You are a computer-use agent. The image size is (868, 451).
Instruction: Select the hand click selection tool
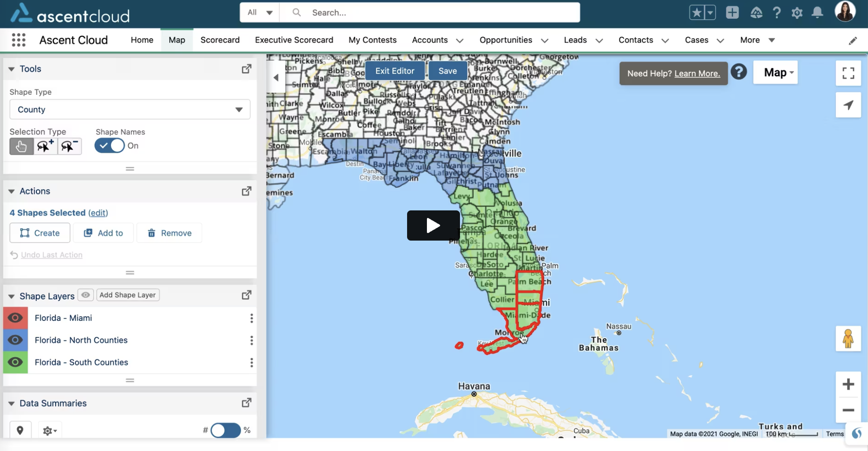(x=21, y=146)
